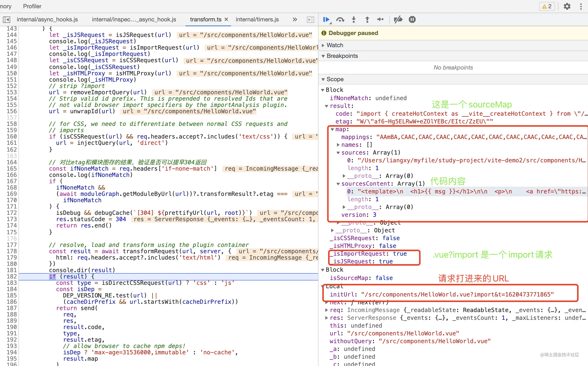Close the transform.ts tab
Screen dimensions: 588x366
coord(226,19)
